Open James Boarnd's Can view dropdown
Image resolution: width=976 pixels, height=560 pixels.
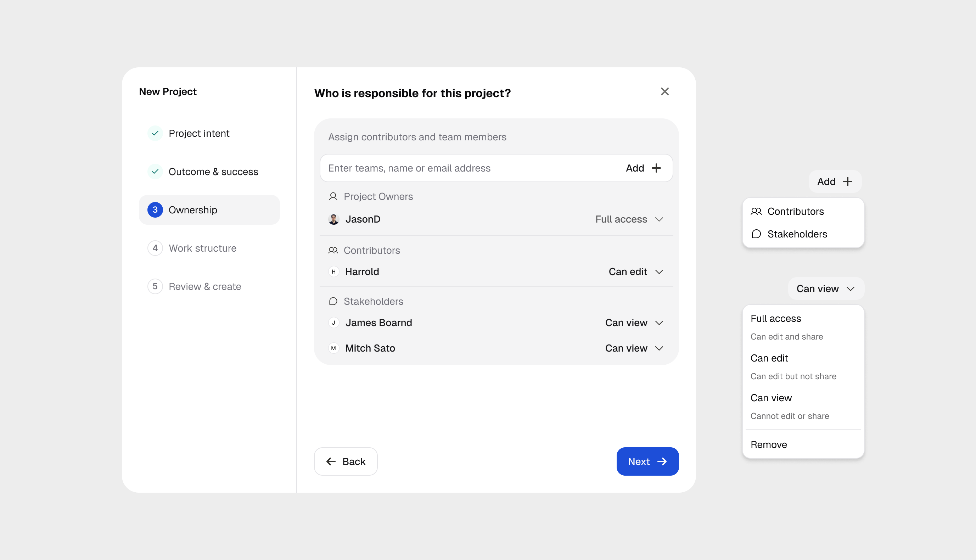pos(634,323)
